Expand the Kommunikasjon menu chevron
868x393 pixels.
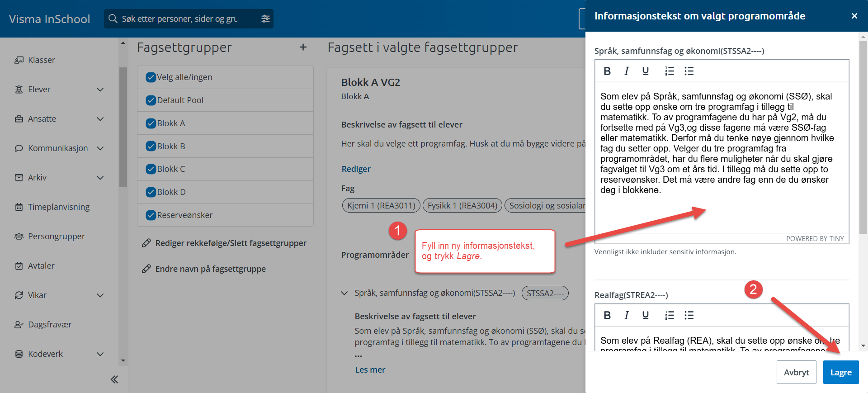100,148
